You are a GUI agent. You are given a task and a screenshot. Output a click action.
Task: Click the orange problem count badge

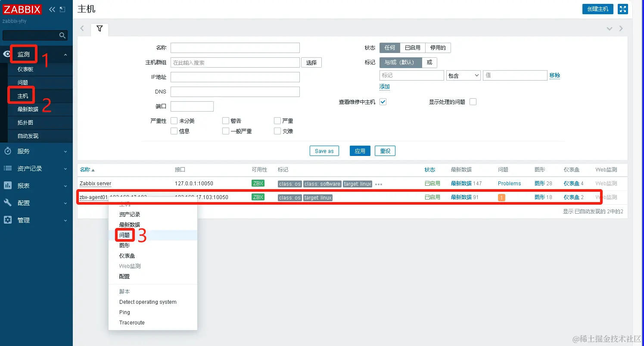(x=501, y=197)
